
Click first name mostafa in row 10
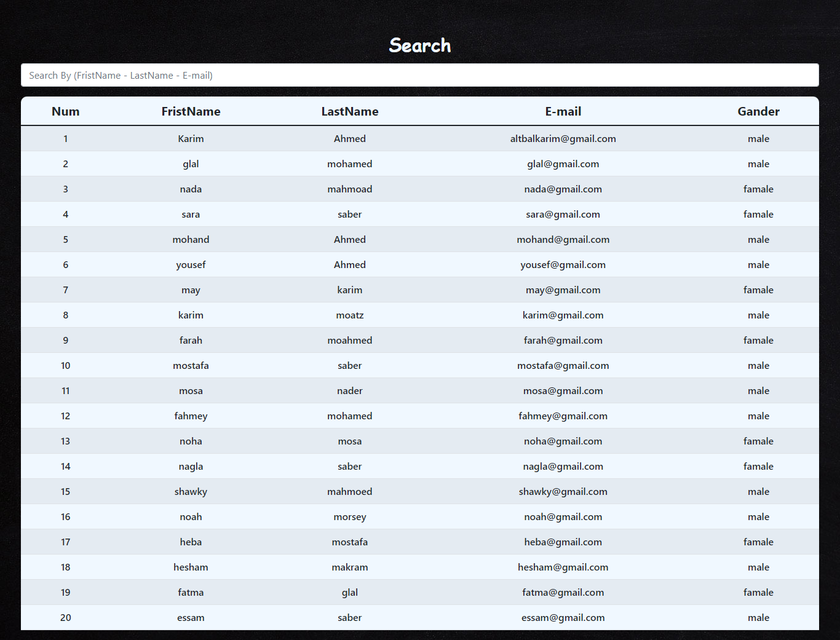click(x=191, y=365)
